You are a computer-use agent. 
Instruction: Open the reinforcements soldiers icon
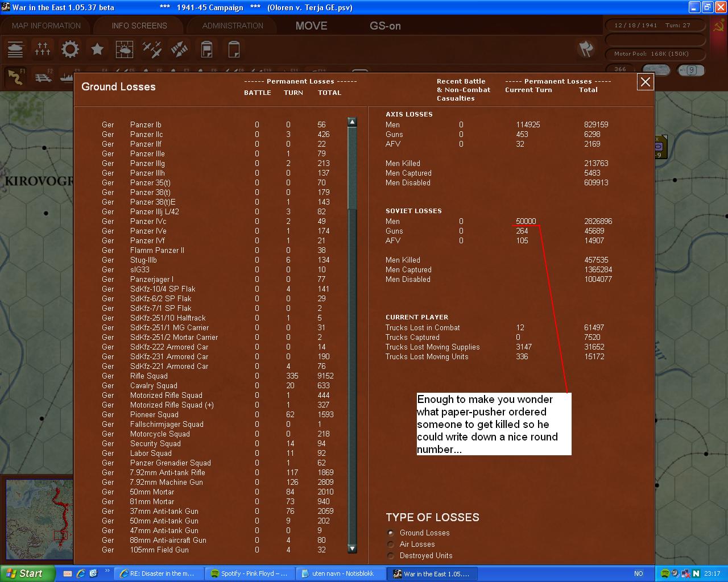coord(43,49)
